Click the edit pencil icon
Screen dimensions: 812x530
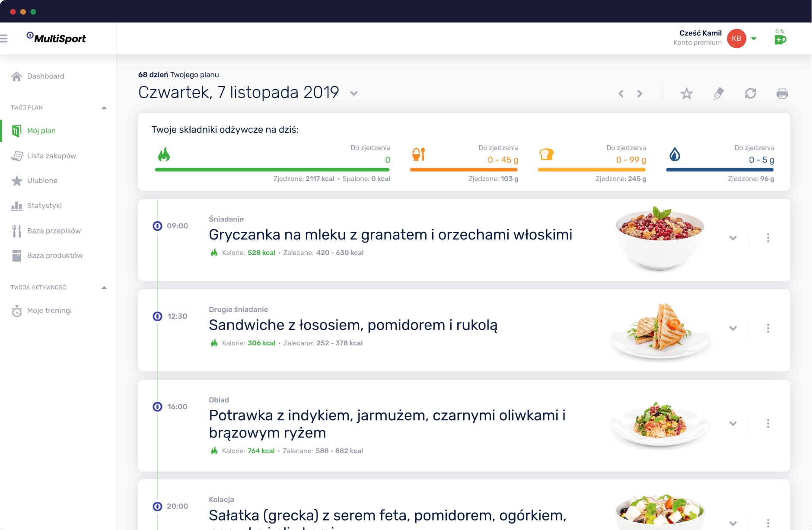718,93
